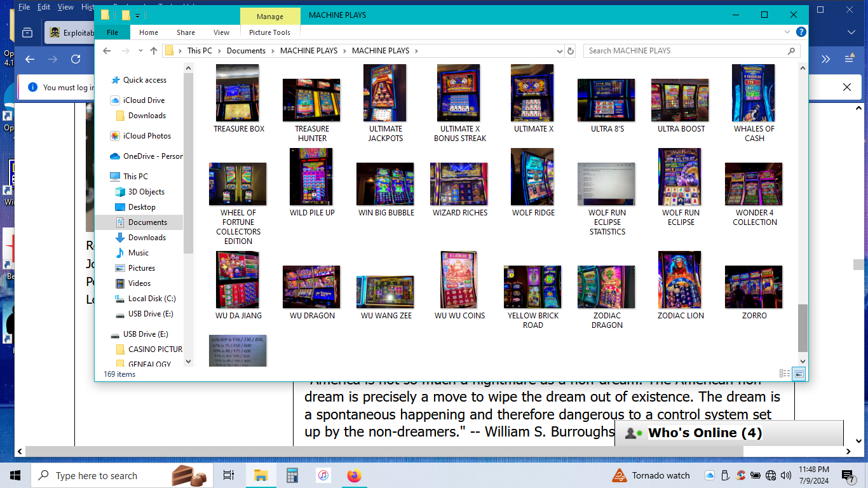Open the address bar history dropdown
The height and width of the screenshot is (488, 868).
(x=559, y=51)
